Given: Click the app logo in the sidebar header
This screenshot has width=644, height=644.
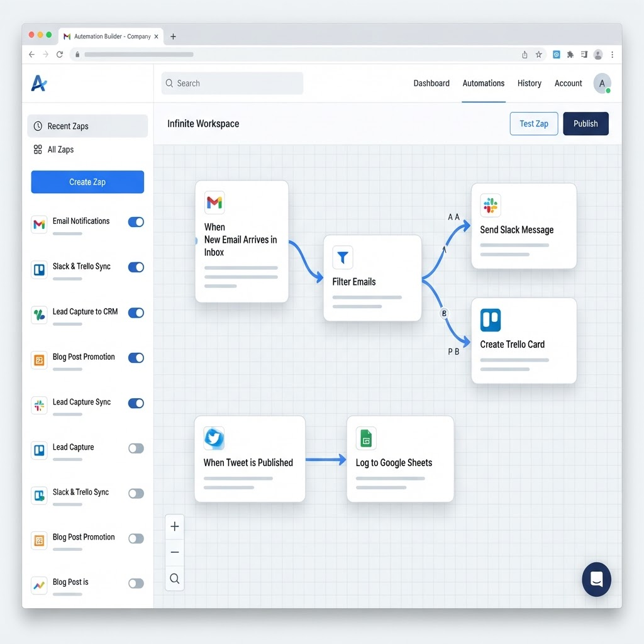Looking at the screenshot, I should pos(39,84).
